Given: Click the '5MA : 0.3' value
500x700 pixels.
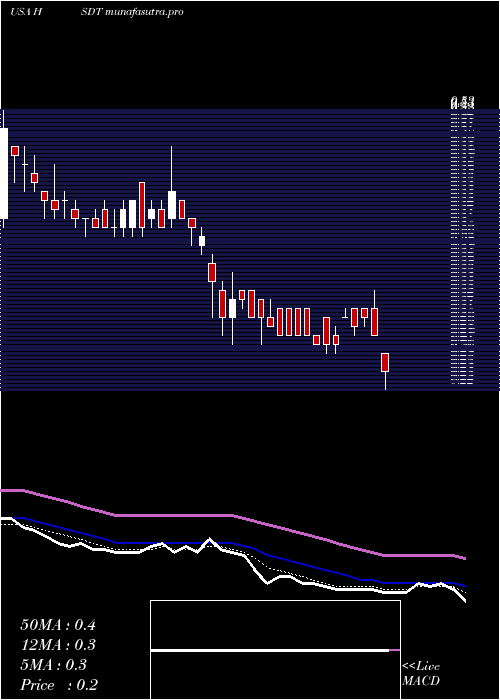Looking at the screenshot, I should 54,665.
